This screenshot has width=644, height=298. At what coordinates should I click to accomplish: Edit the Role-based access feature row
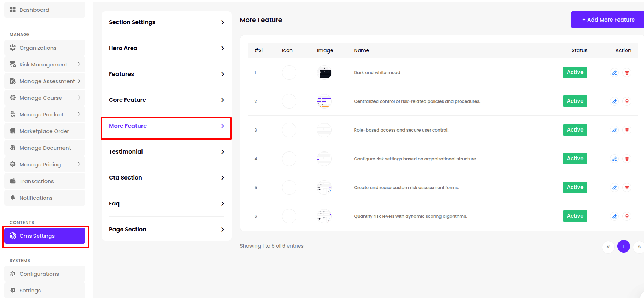coord(615,130)
